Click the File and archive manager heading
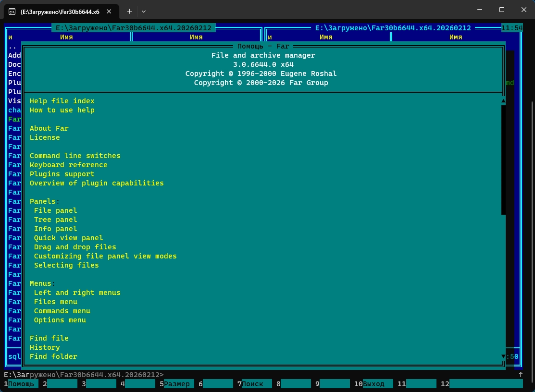Image resolution: width=535 pixels, height=392 pixels. 263,55
